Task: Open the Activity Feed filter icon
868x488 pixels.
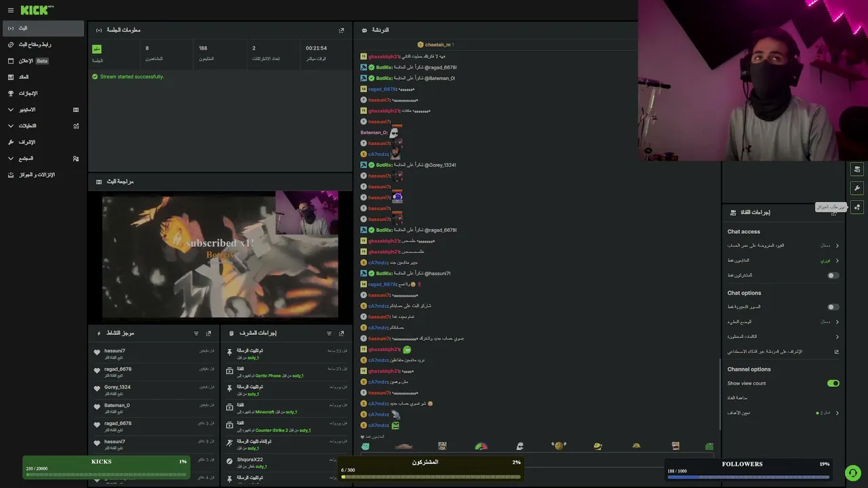Action: pos(197,333)
